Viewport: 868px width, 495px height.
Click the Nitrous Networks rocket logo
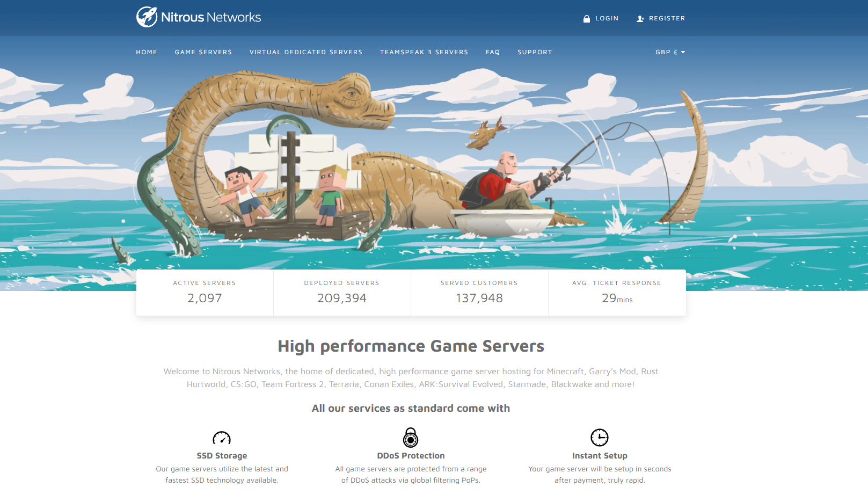[x=145, y=17]
